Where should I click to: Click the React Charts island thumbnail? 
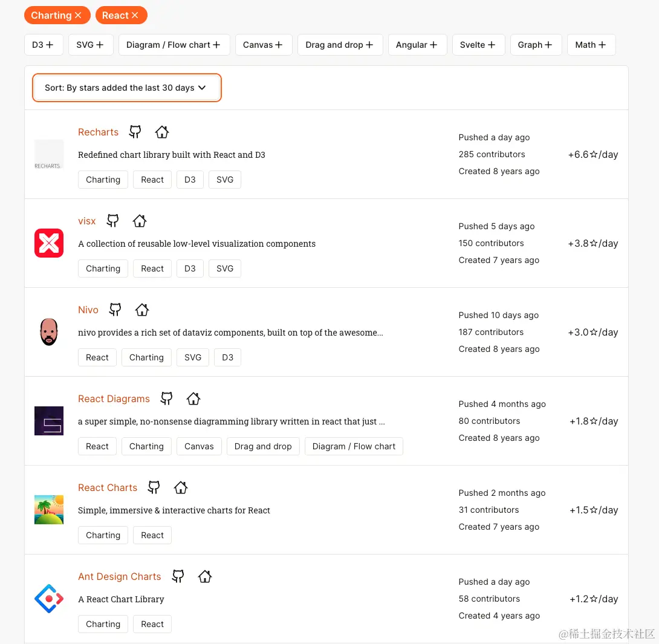49,510
